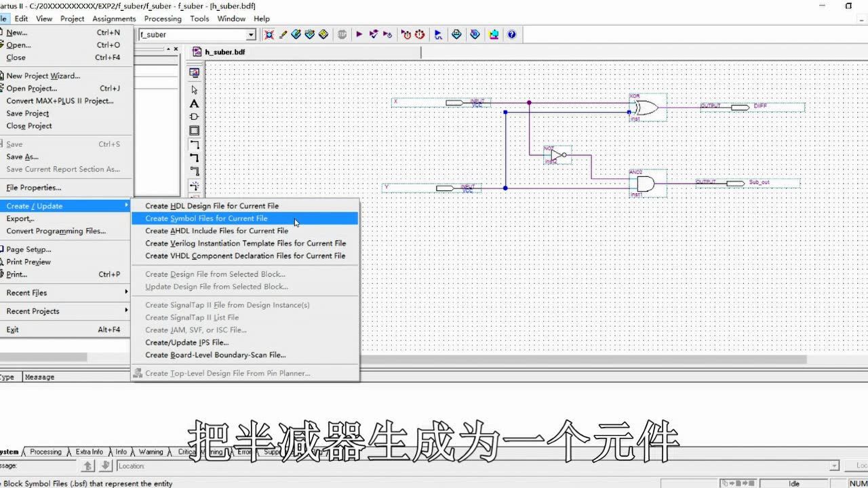Click the XOR gate symbol in schematic
Viewport: 868px width, 488px height.
coord(645,108)
